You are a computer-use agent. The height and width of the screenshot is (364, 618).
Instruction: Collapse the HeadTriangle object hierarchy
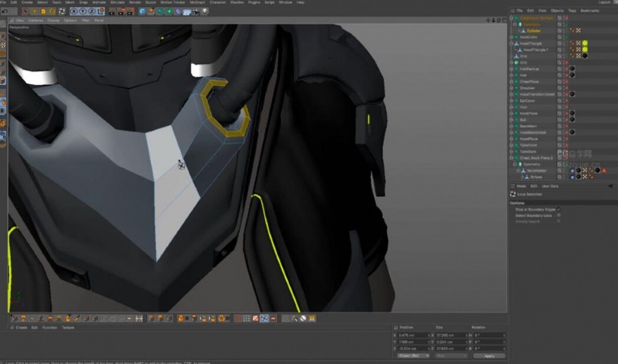tap(511, 43)
